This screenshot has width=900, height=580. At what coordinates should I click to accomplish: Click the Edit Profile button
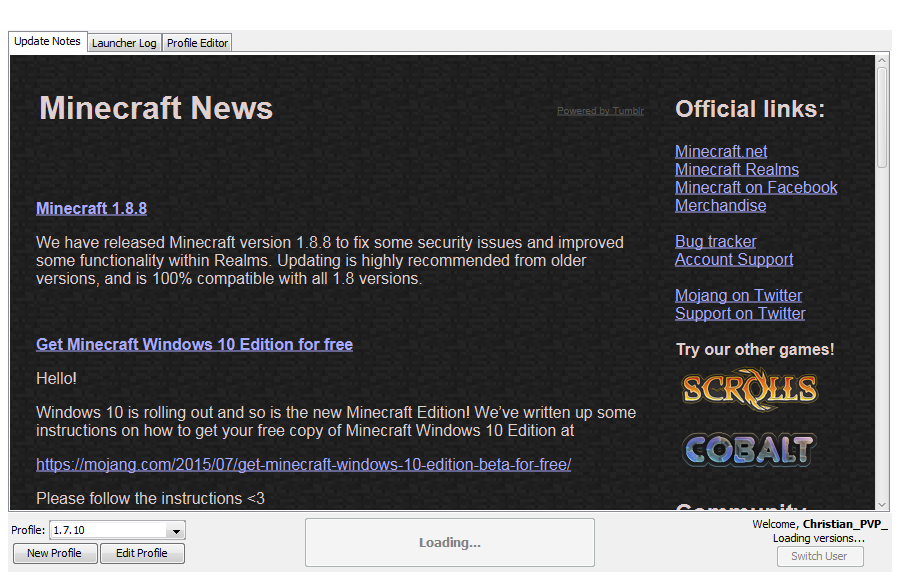pos(142,554)
